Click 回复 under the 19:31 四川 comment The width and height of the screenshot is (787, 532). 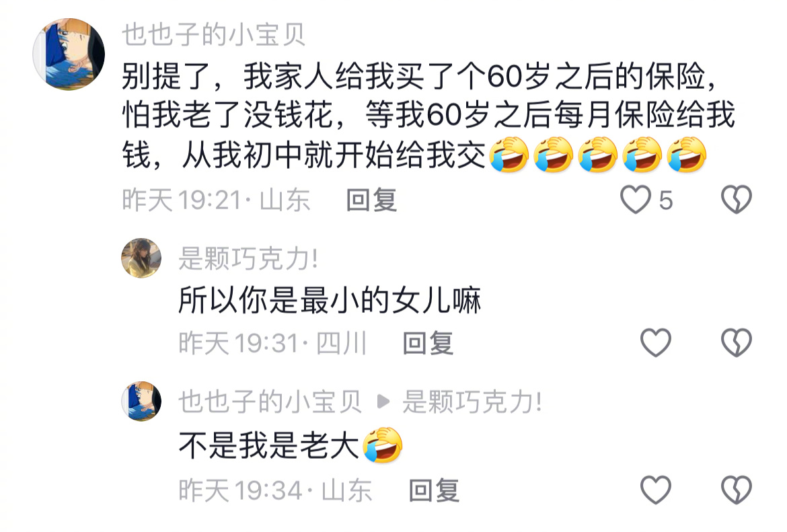pos(428,343)
